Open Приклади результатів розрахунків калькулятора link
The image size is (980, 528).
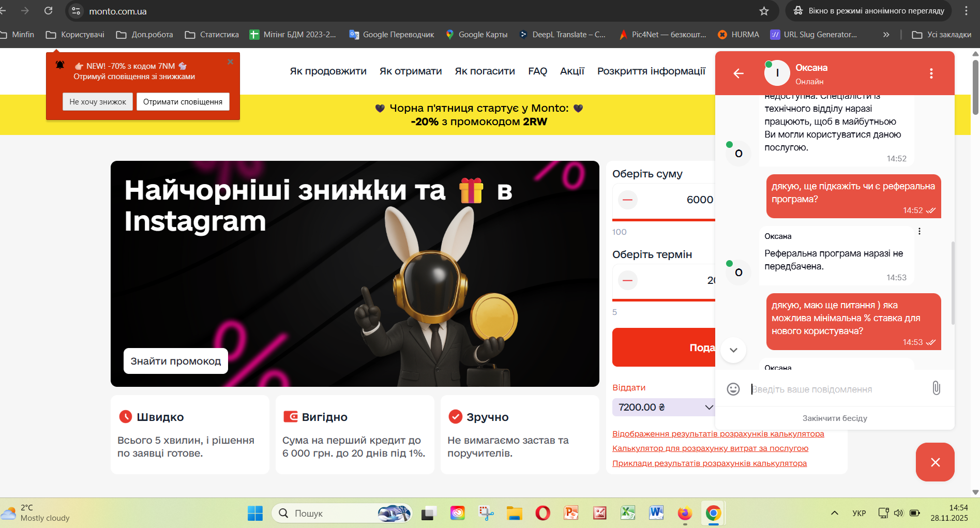point(710,463)
